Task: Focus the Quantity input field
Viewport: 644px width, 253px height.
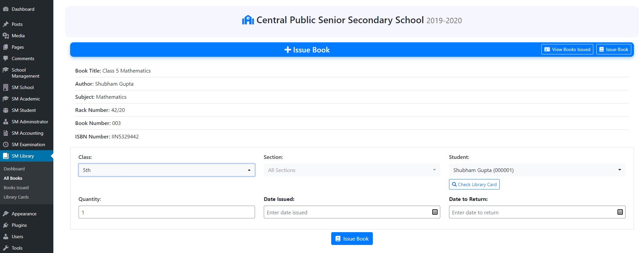Action: pyautogui.click(x=166, y=212)
